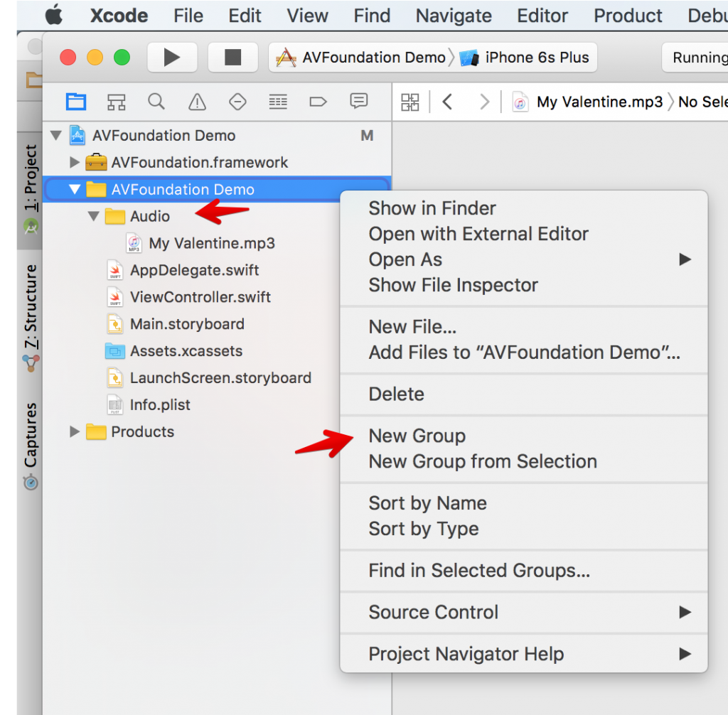The image size is (728, 715).
Task: Open the Find navigator magnifier icon
Action: coord(156,102)
